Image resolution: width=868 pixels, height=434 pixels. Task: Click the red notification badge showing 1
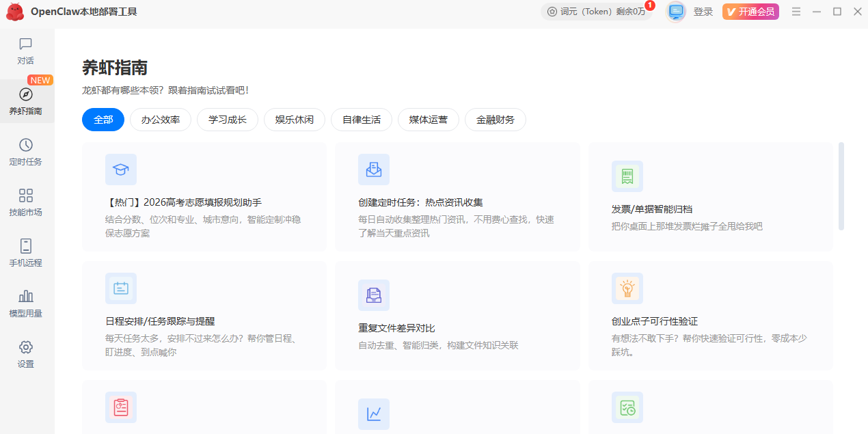click(x=649, y=5)
